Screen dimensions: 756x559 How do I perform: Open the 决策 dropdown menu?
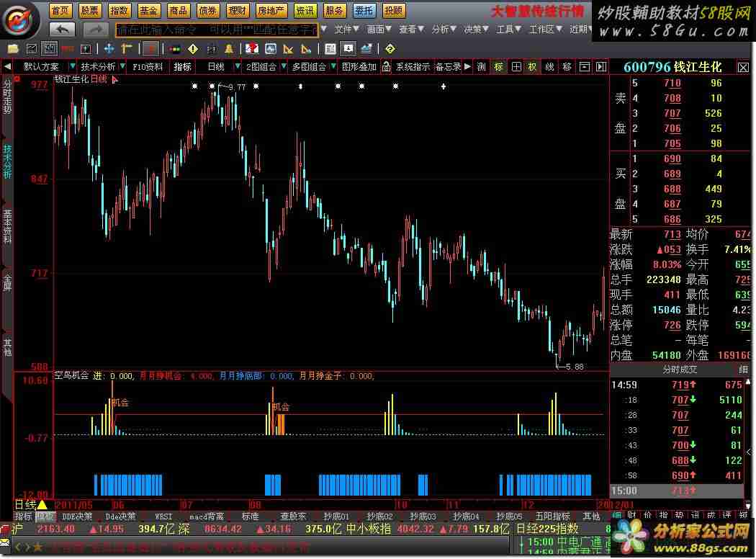(476, 30)
